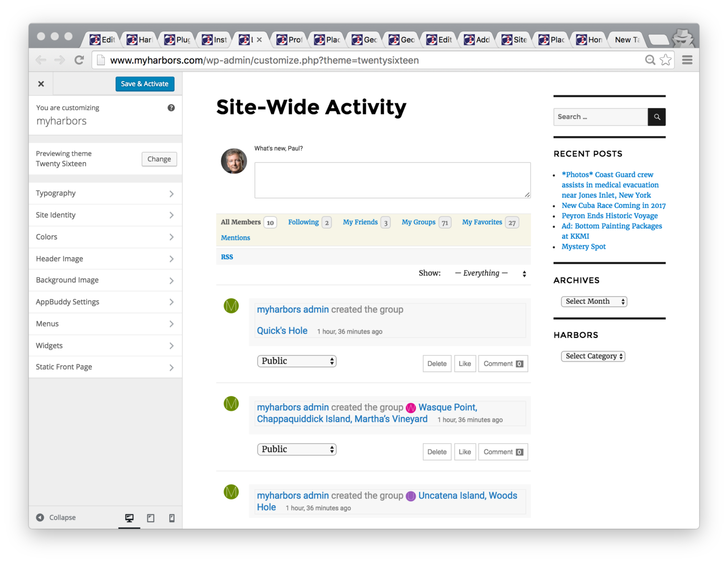This screenshot has height=563, width=728.
Task: Switch preview to tablet device icon
Action: pos(151,518)
